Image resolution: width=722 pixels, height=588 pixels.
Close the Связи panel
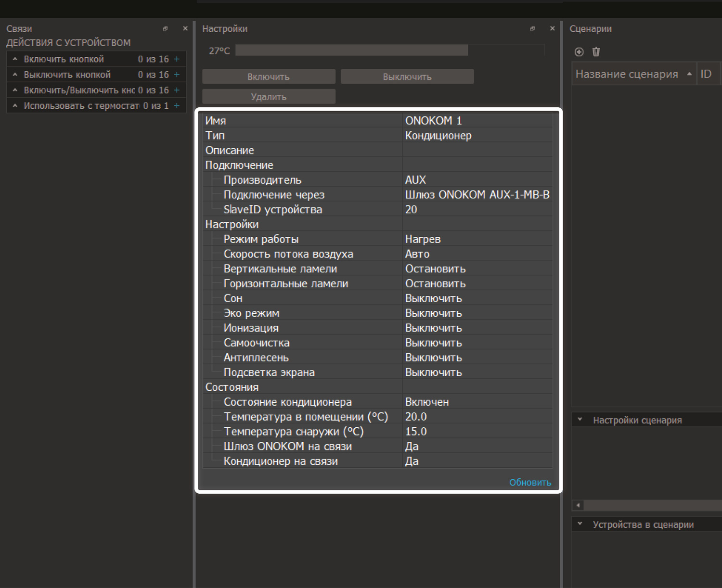[185, 29]
